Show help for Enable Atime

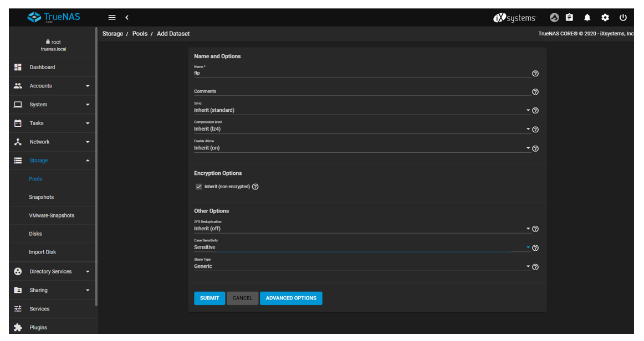tap(535, 148)
